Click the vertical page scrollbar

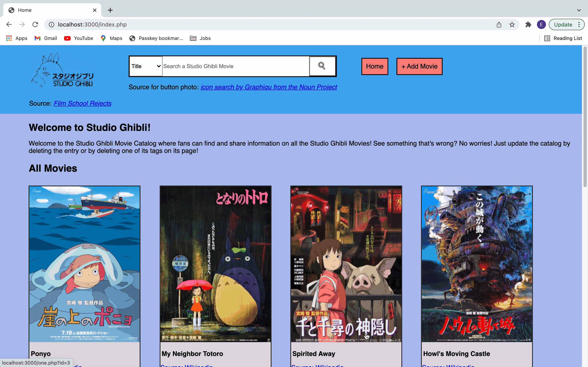(x=585, y=117)
